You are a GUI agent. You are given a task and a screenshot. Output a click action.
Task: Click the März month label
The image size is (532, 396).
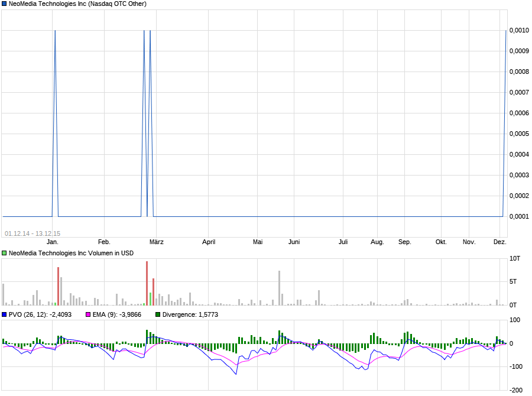157,242
